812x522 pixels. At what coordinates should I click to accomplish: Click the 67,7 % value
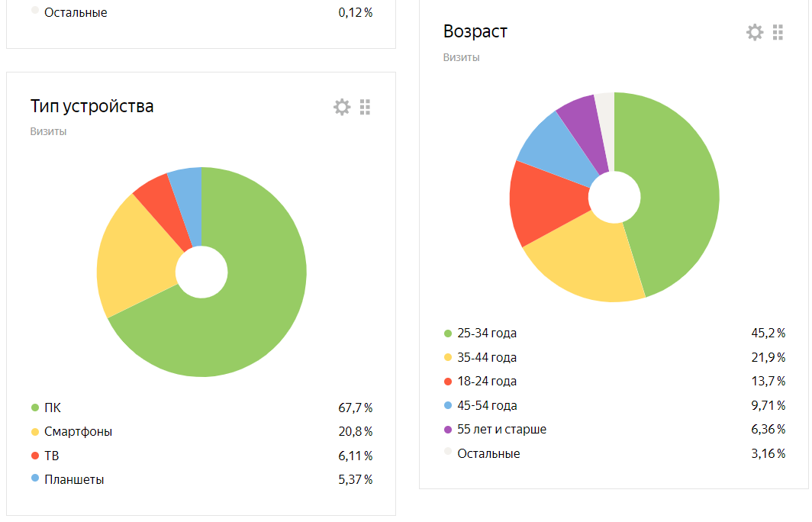click(356, 408)
